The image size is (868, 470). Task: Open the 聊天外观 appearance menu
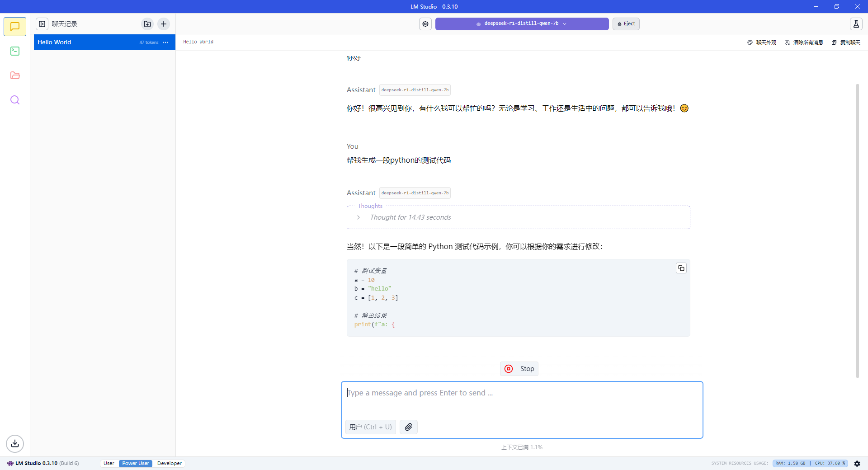click(x=762, y=42)
